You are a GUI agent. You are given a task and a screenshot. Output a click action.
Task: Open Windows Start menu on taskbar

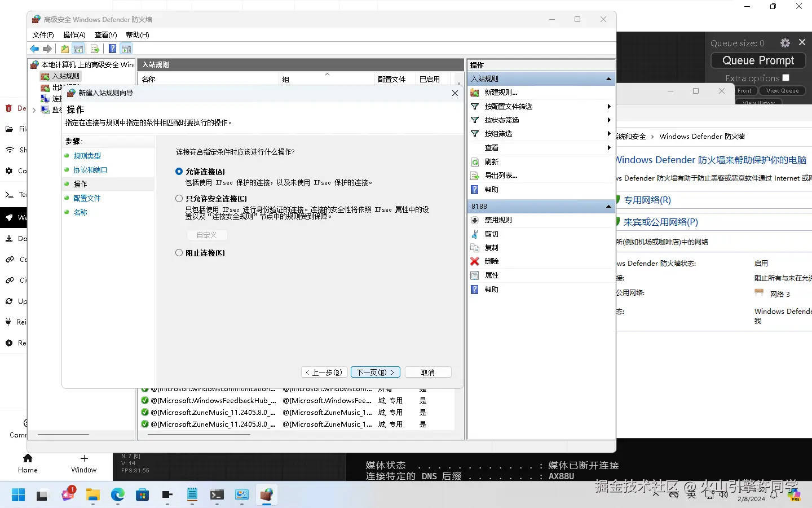(x=18, y=495)
